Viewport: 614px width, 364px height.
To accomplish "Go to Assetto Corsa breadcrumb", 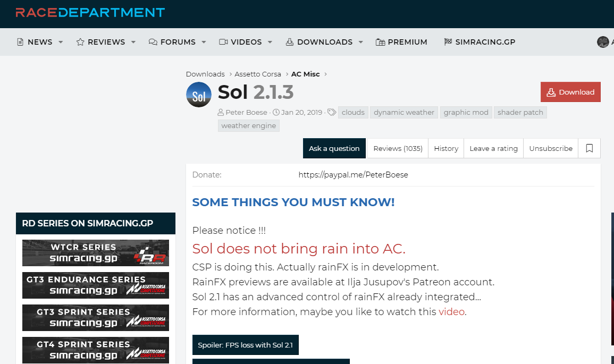I will click(x=258, y=74).
